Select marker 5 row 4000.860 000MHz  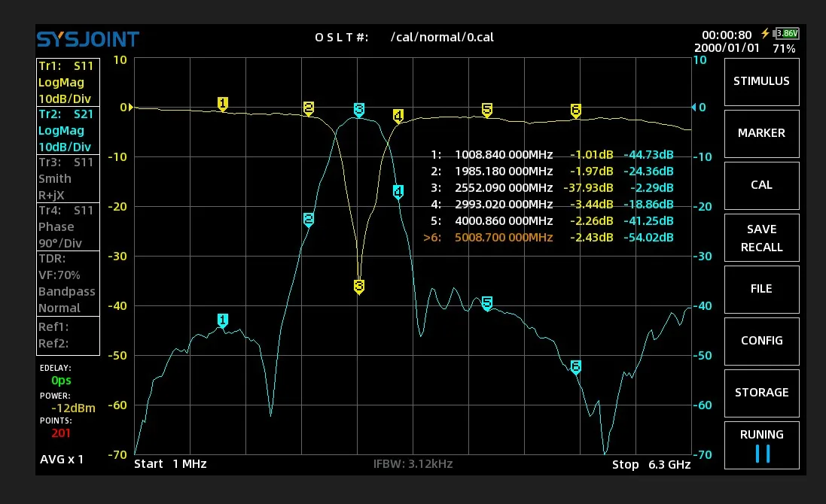(x=551, y=221)
